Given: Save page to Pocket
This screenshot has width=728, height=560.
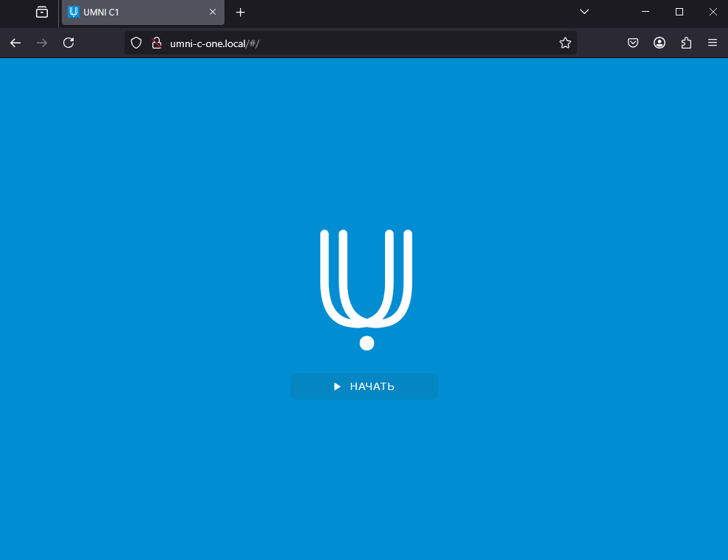Looking at the screenshot, I should pyautogui.click(x=633, y=43).
